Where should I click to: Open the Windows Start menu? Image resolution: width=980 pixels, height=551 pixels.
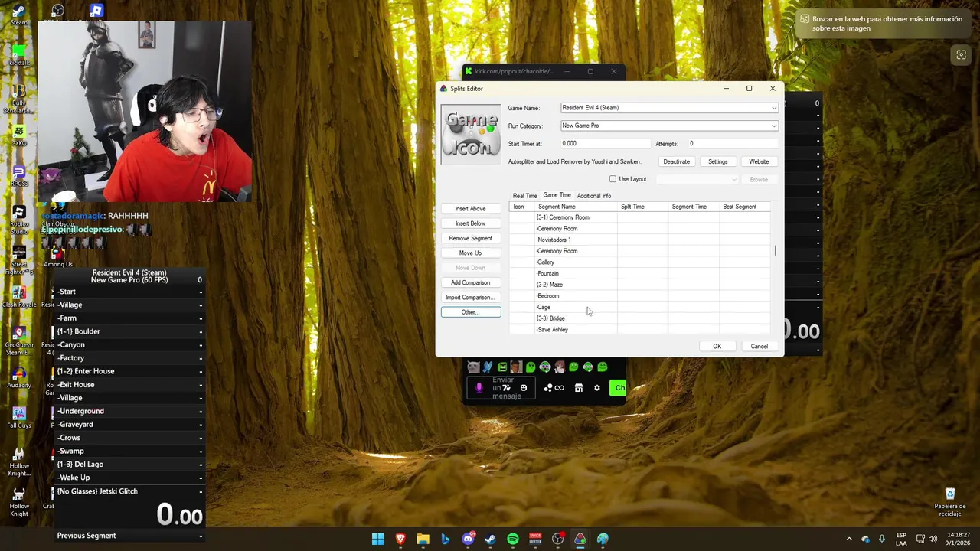tap(378, 540)
